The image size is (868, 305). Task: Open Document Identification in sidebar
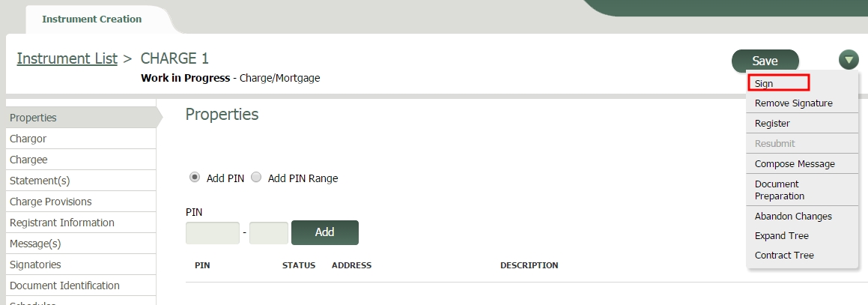[81, 286]
